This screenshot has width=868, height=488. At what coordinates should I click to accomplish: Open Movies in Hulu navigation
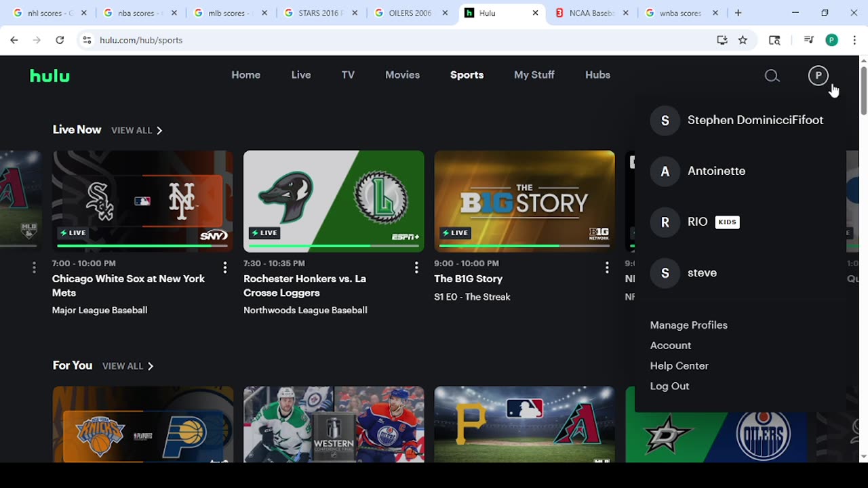pos(402,75)
